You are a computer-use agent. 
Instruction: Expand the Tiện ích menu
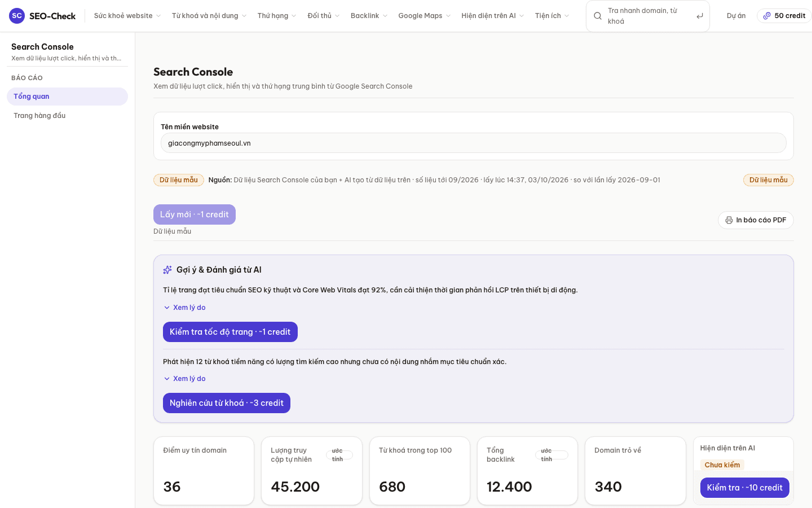click(x=552, y=16)
